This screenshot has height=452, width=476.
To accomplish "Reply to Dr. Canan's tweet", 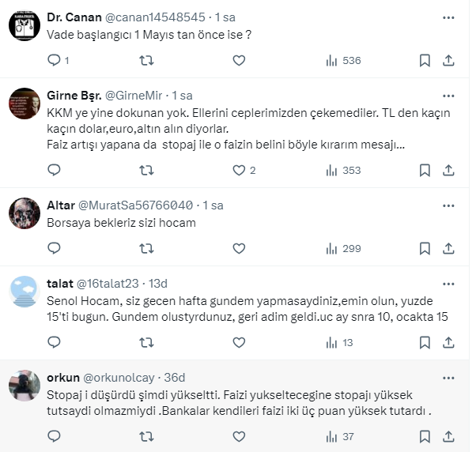I will tap(55, 60).
